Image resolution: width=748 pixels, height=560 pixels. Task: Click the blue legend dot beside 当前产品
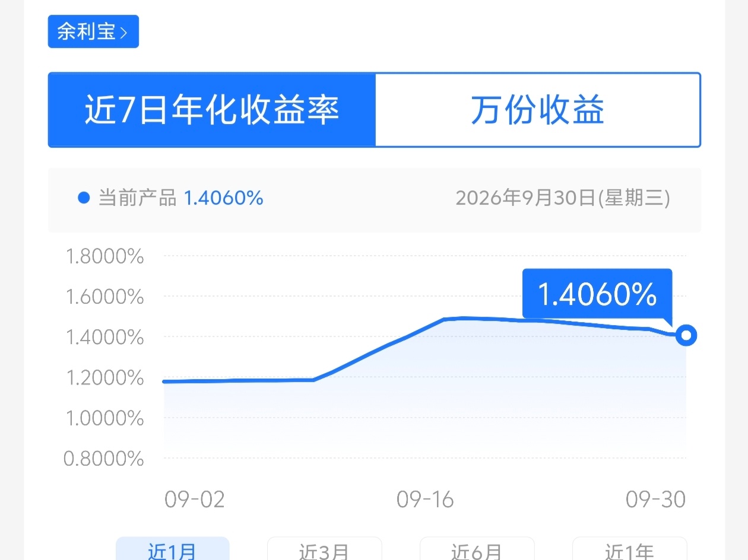(84, 198)
